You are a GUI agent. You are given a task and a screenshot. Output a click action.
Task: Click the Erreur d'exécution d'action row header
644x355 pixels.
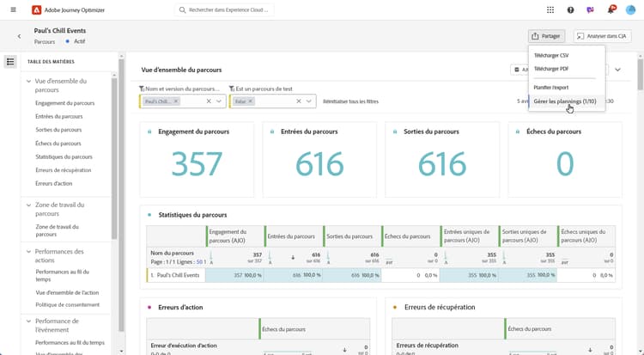[184, 346]
